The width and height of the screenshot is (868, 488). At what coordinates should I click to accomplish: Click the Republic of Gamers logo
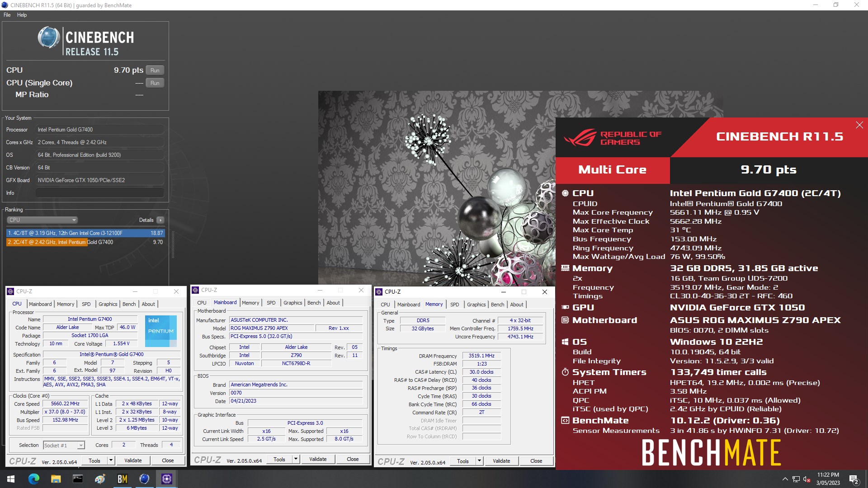coord(613,138)
